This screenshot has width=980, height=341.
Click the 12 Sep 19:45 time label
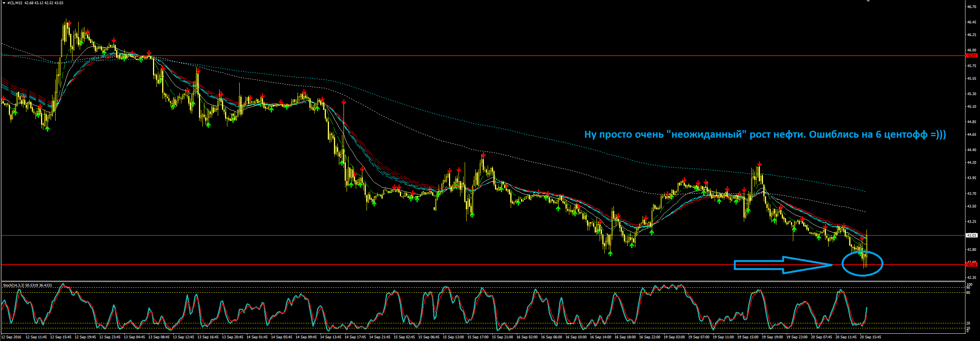pyautogui.click(x=86, y=337)
